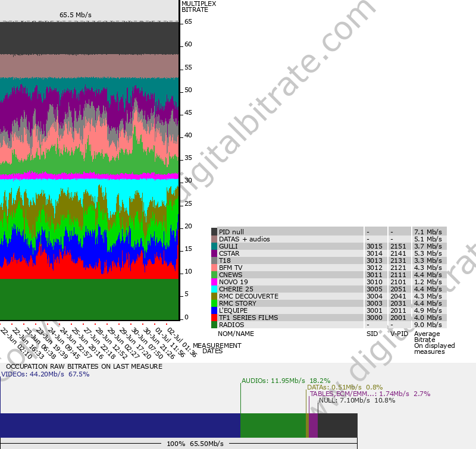Screen dimensions: 476x449
Task: Click the SID column header
Action: point(372,334)
